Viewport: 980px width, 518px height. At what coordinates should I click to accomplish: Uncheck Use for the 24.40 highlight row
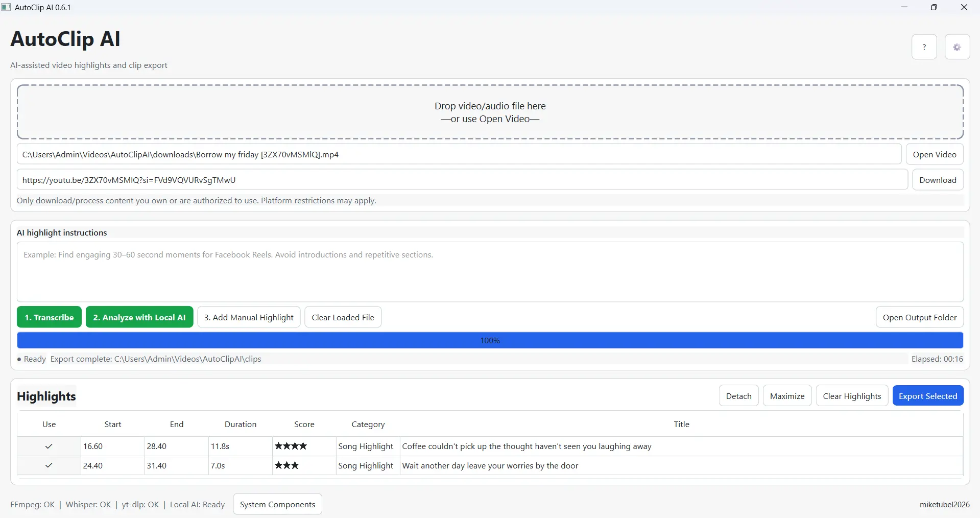49,465
